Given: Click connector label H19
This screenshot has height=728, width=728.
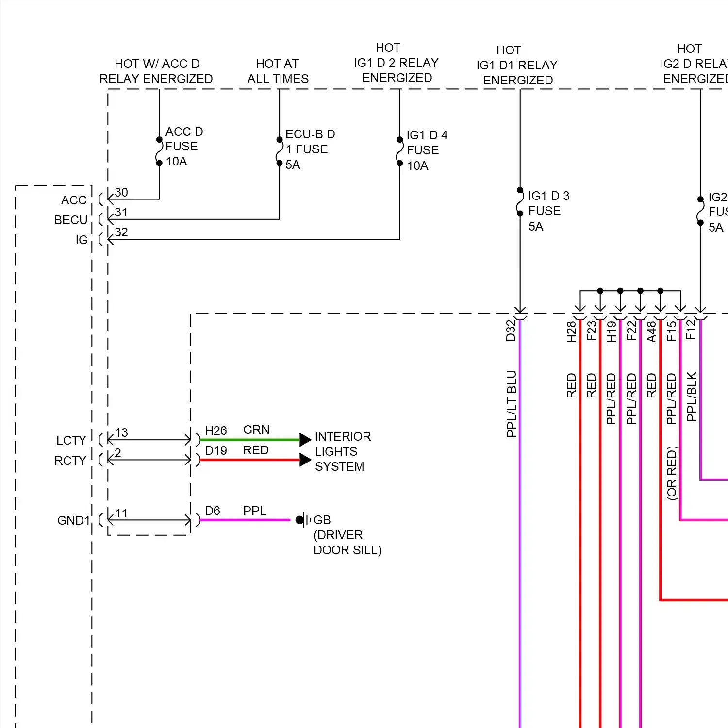Looking at the screenshot, I should click(x=612, y=331).
